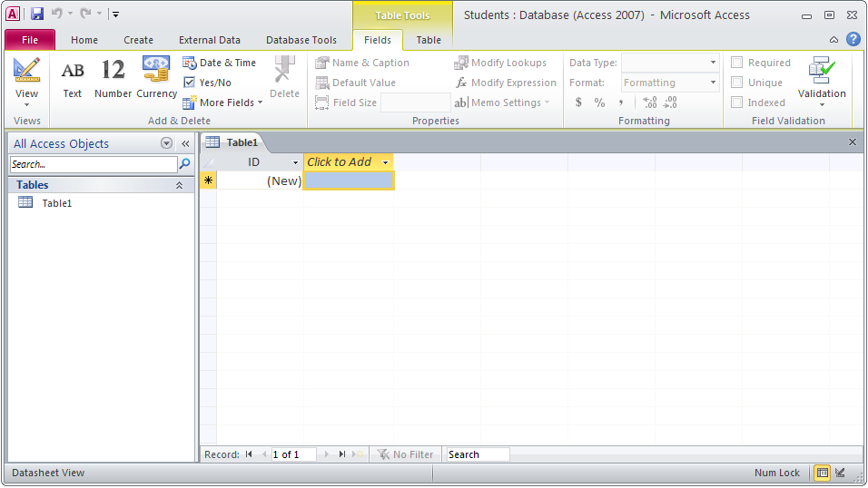Click the Delete field button
This screenshot has height=488, width=868.
[284, 79]
